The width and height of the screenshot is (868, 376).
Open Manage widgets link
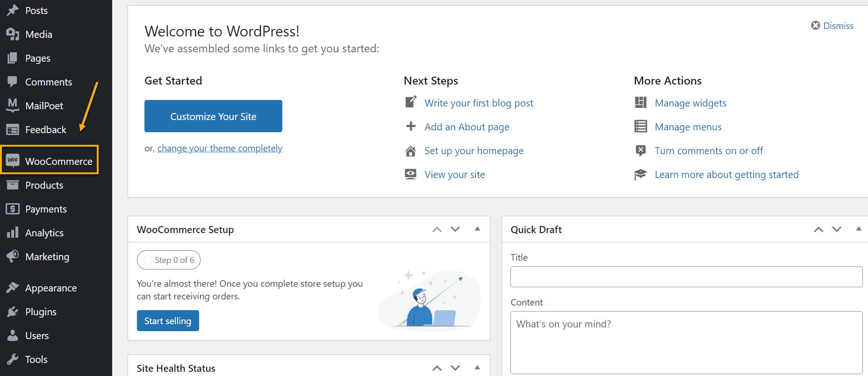click(x=690, y=103)
